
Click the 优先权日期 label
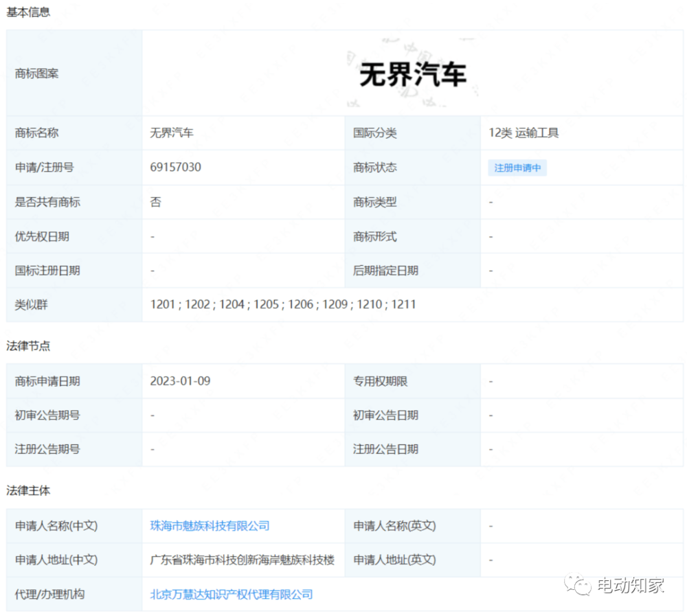[42, 236]
